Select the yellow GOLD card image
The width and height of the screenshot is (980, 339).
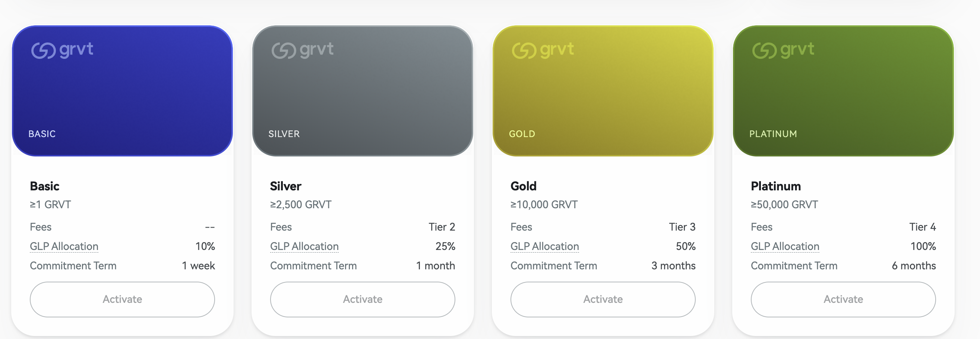pyautogui.click(x=603, y=91)
